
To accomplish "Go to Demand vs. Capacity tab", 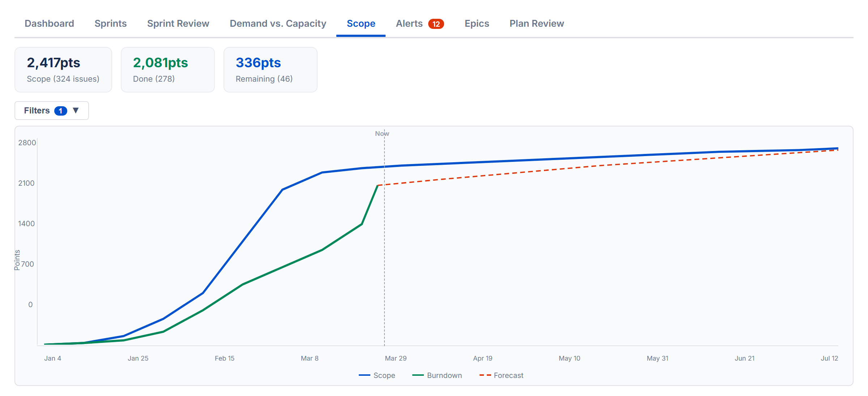I will tap(278, 23).
